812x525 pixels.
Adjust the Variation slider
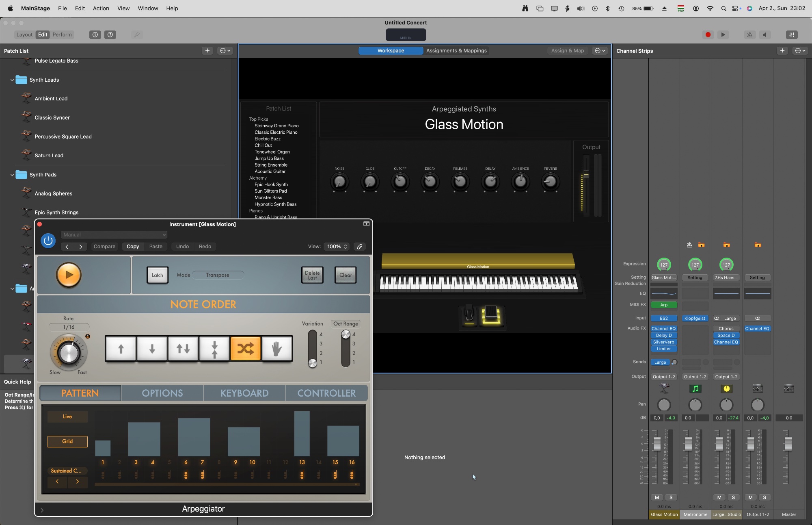313,348
